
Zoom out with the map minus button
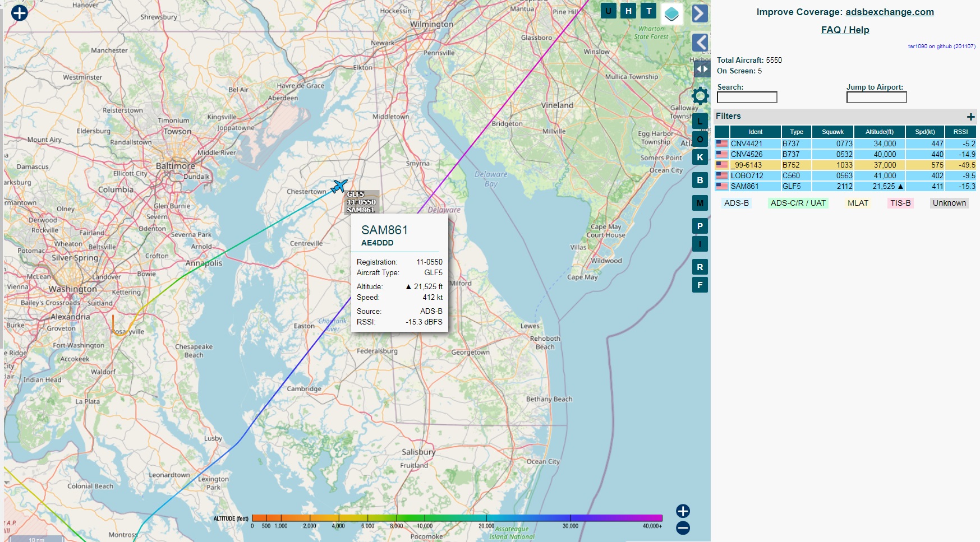tap(683, 528)
